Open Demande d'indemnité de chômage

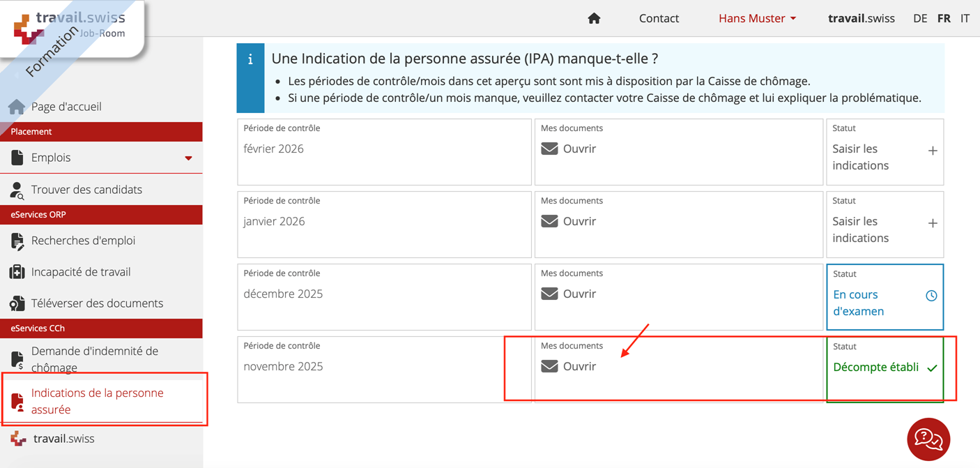(x=94, y=359)
